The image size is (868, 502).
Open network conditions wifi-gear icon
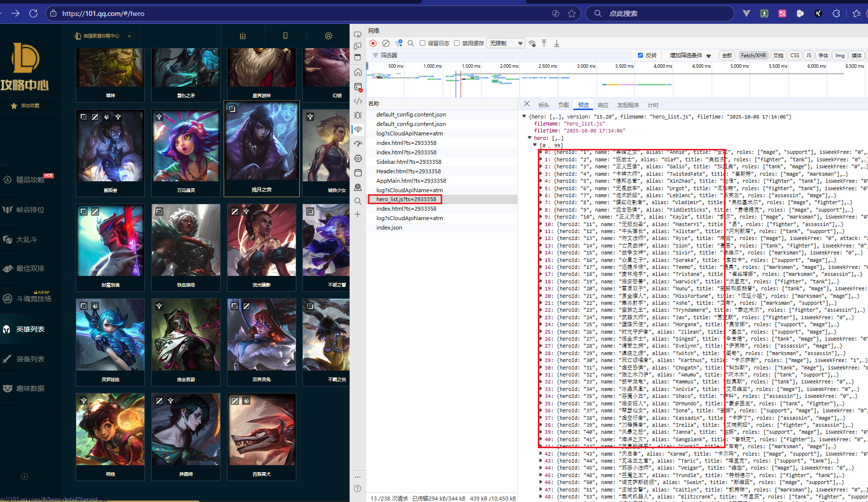(x=532, y=43)
